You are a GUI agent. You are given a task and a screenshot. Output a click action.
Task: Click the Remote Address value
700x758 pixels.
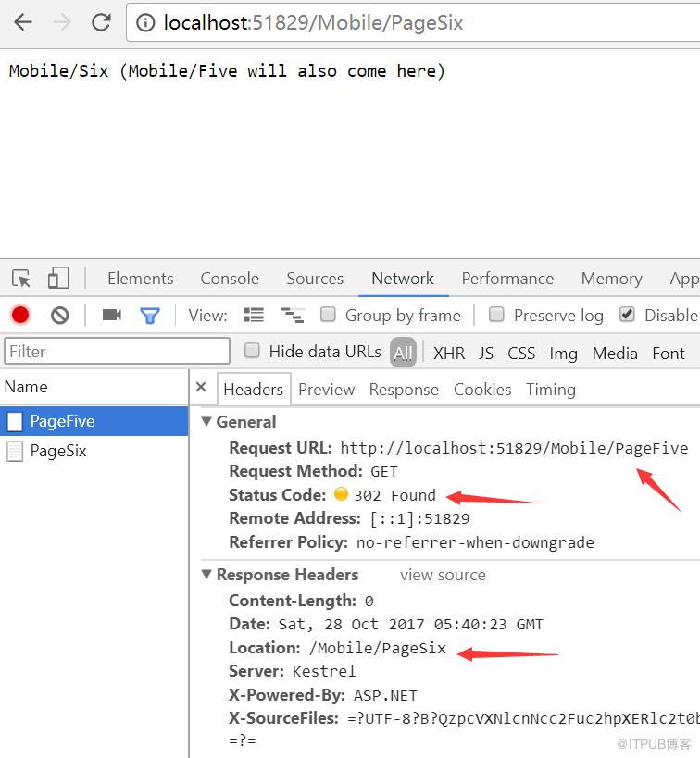(x=419, y=518)
